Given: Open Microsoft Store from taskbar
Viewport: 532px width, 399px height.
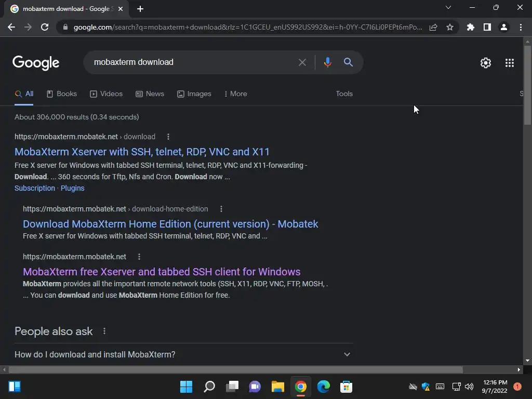Looking at the screenshot, I should (x=346, y=387).
